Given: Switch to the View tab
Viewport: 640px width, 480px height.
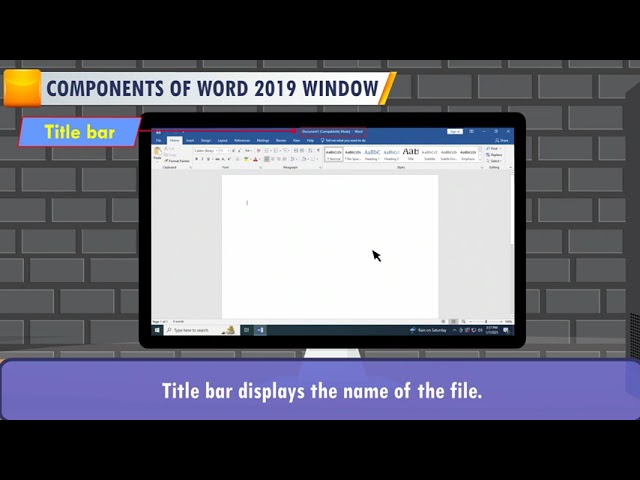Looking at the screenshot, I should pos(296,140).
